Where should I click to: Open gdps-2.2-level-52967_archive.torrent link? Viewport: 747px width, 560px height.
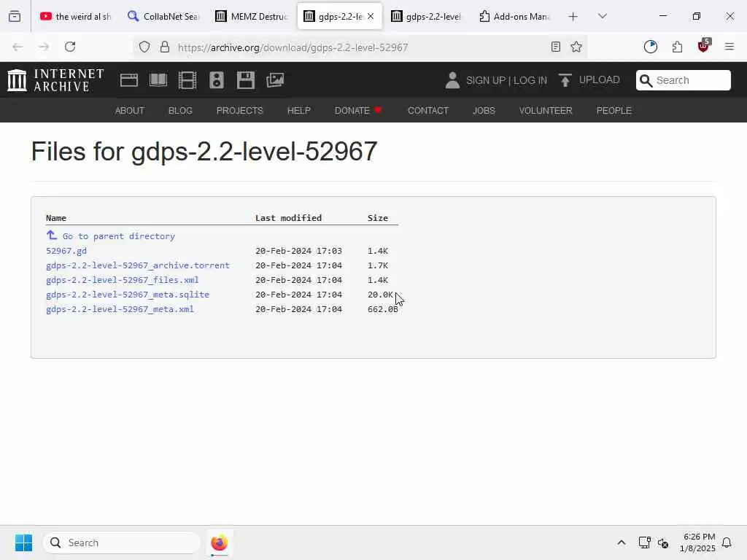(x=138, y=265)
